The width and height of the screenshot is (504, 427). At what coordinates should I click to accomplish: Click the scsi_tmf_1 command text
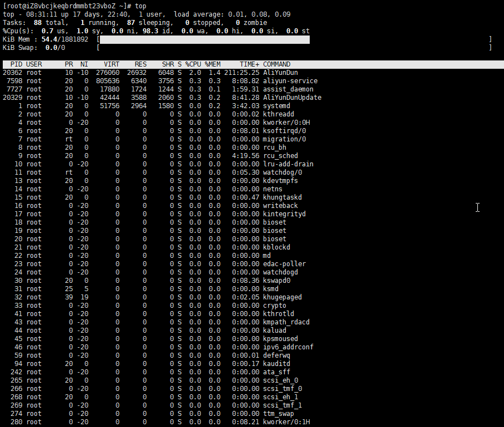point(283,405)
